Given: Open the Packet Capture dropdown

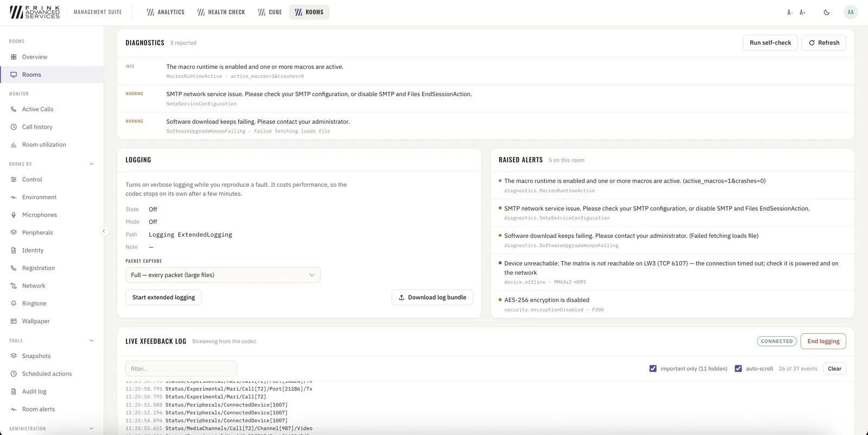Looking at the screenshot, I should [223, 275].
